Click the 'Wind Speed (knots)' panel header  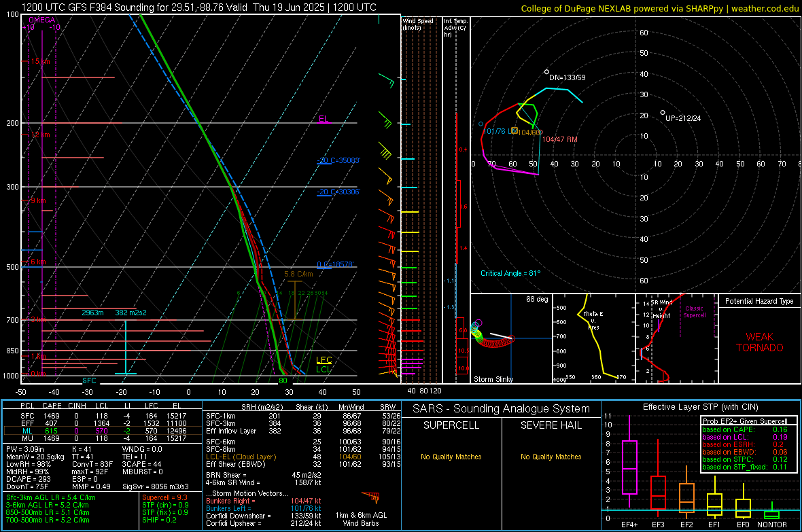[417, 24]
